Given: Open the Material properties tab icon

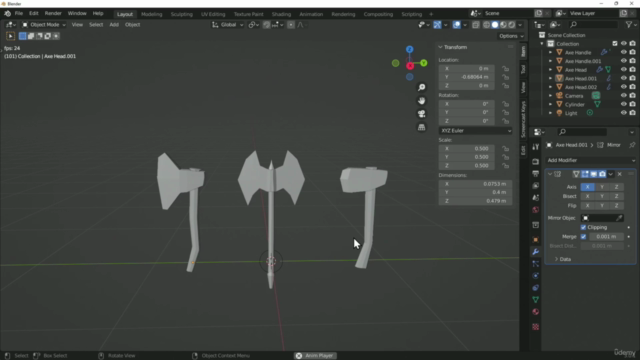Looking at the screenshot, I should point(536,312).
